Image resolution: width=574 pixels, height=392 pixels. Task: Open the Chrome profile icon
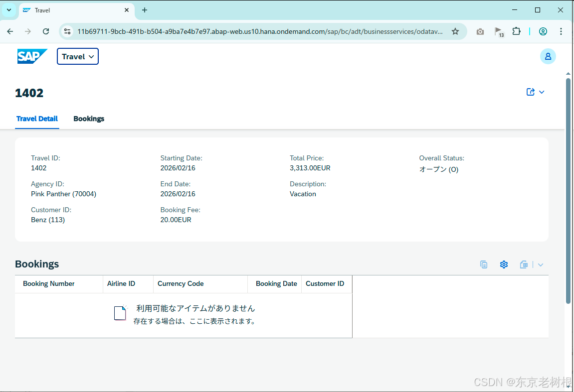pyautogui.click(x=543, y=31)
